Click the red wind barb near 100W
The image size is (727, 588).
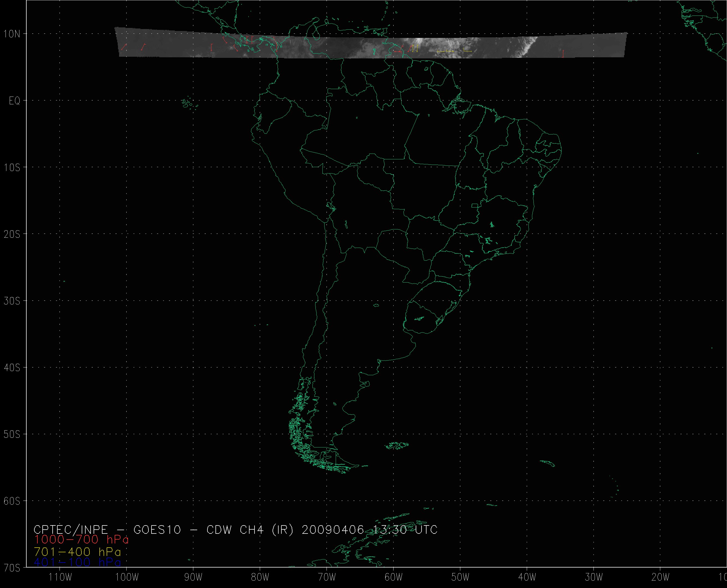point(124,47)
